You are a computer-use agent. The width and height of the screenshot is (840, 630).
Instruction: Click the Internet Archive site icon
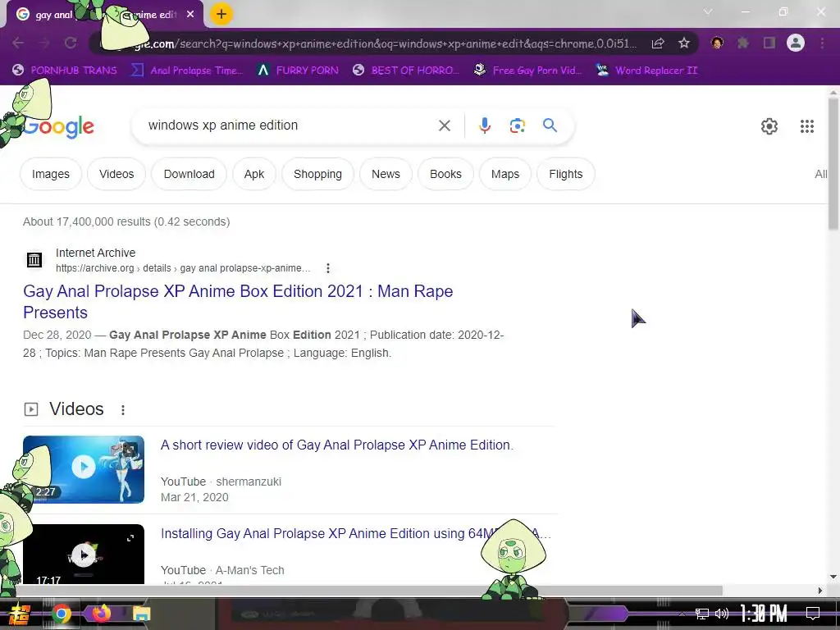[x=34, y=260]
